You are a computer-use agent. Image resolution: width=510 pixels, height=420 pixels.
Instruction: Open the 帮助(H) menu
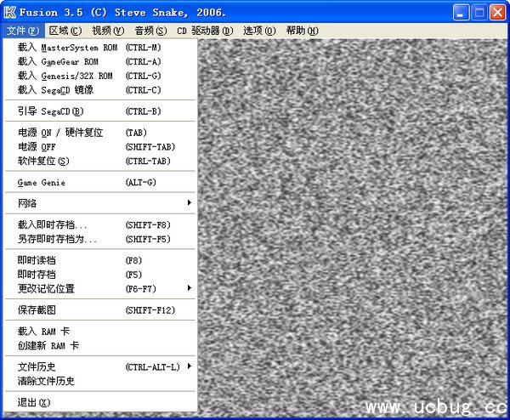pyautogui.click(x=302, y=31)
